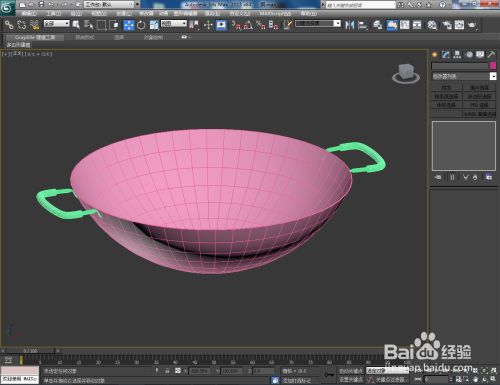The width and height of the screenshot is (500, 385).
Task: Click the Use Pivot Point Center icon
Action: [194, 25]
